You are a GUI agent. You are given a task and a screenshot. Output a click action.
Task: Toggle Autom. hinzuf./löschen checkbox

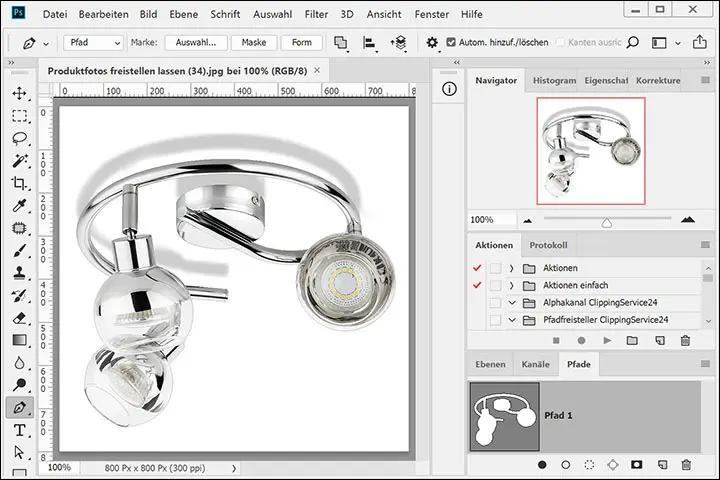[450, 43]
